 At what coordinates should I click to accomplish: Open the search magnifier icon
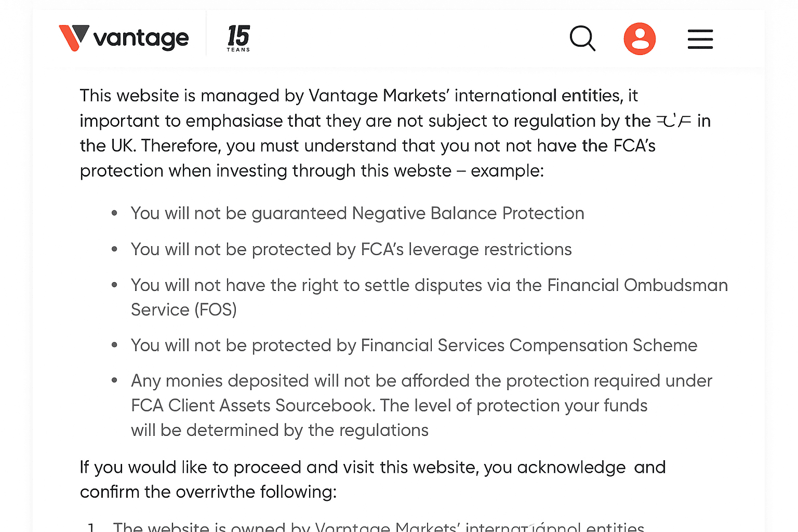point(582,38)
